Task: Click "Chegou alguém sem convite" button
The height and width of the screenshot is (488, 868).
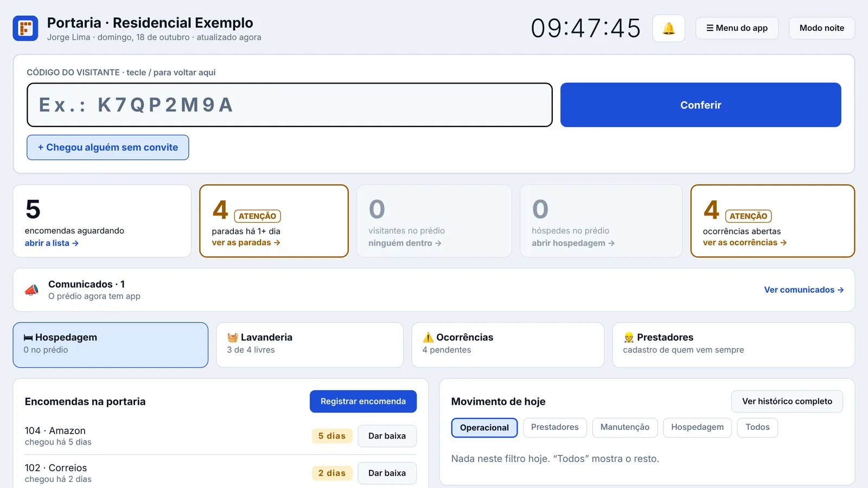Action: pos(108,148)
